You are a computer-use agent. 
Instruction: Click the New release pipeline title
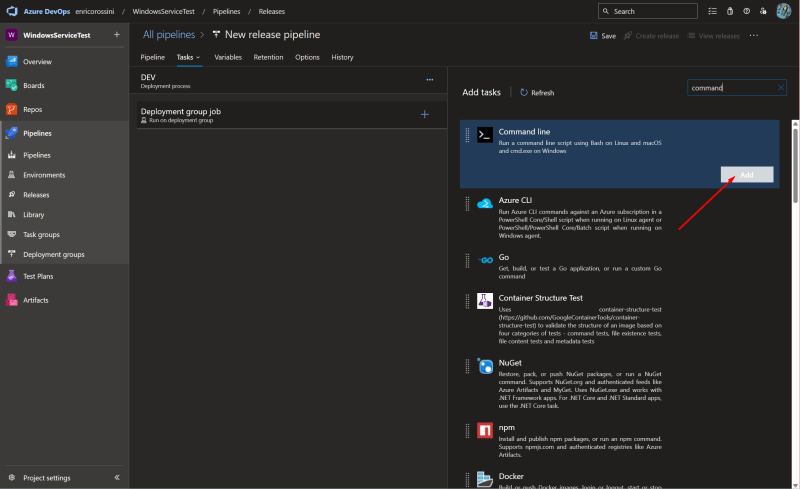point(272,35)
